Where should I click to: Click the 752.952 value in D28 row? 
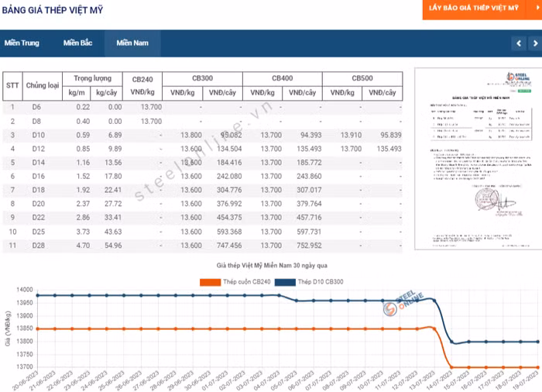tap(309, 246)
